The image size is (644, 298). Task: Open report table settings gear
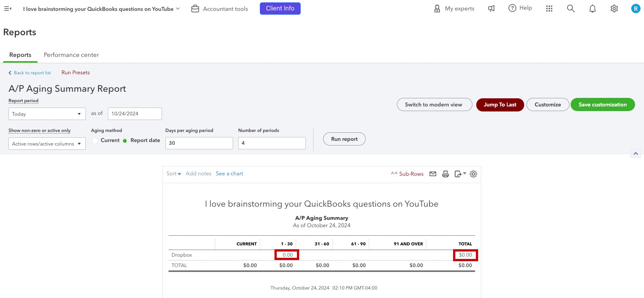473,174
